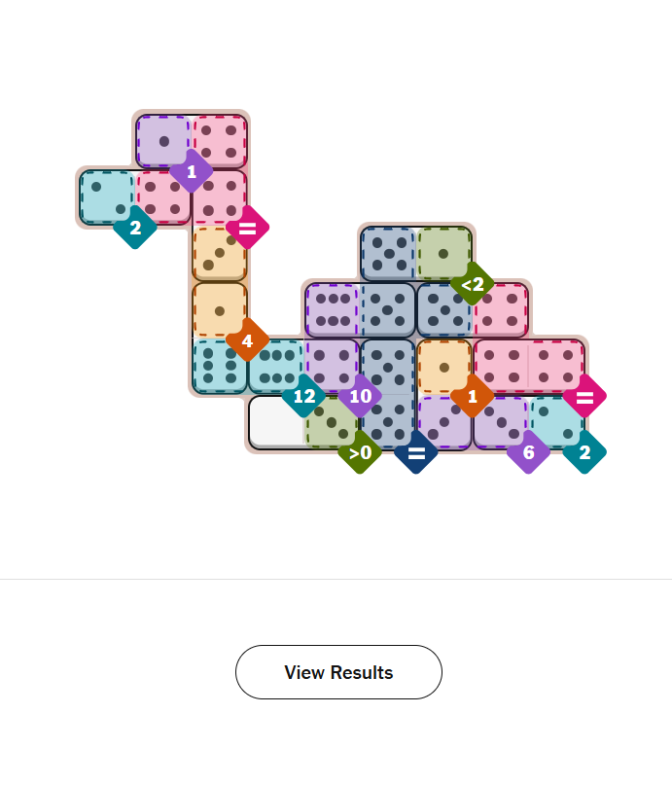Viewport: 672px width, 785px height.
Task: Click the purple six-pip domino half
Action: [332, 309]
